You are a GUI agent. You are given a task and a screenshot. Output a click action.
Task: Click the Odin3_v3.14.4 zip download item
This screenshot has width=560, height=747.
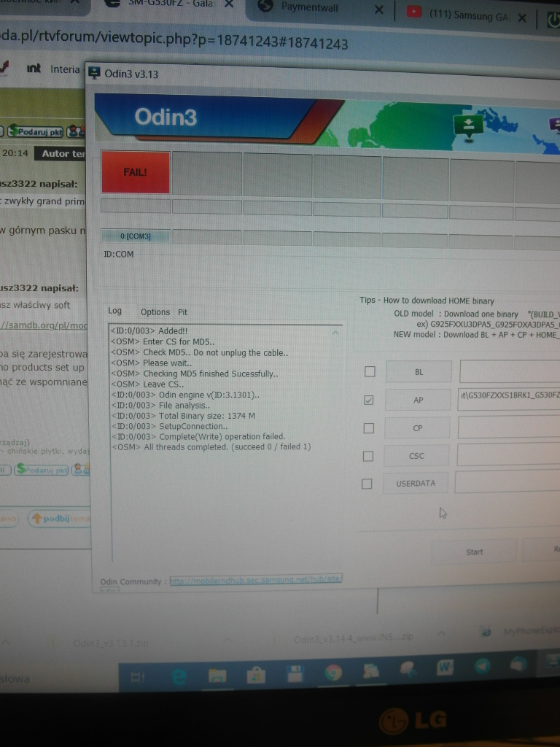pyautogui.click(x=354, y=638)
